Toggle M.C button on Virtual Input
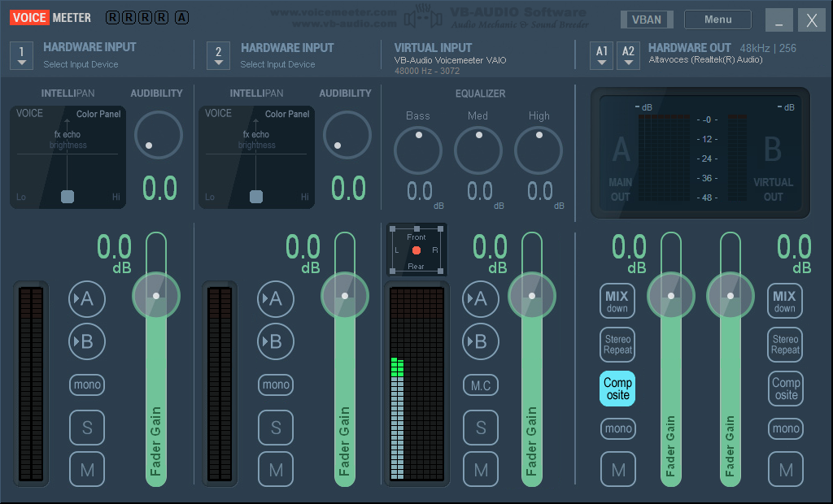833x504 pixels. click(x=481, y=385)
